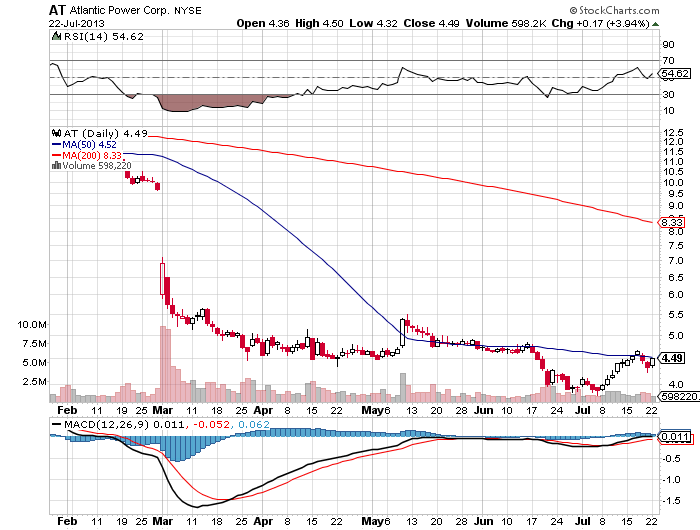Click the 2.5M volume axis label
The image size is (700, 530).
click(x=34, y=382)
